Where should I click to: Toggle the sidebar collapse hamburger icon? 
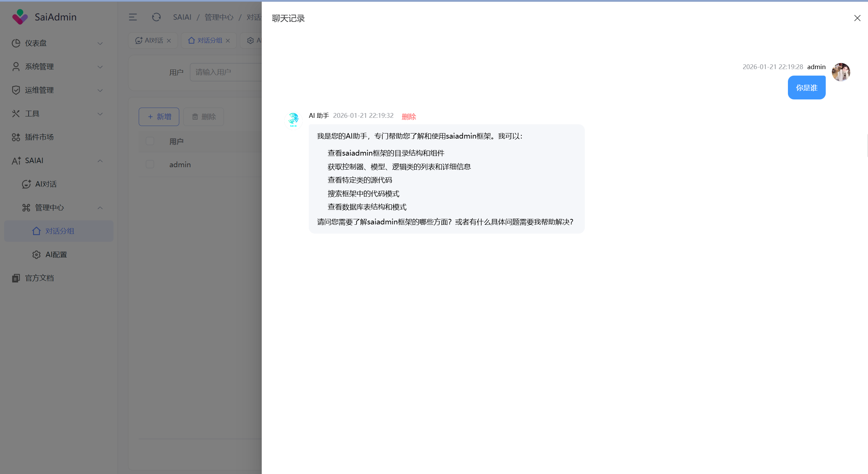tap(133, 17)
